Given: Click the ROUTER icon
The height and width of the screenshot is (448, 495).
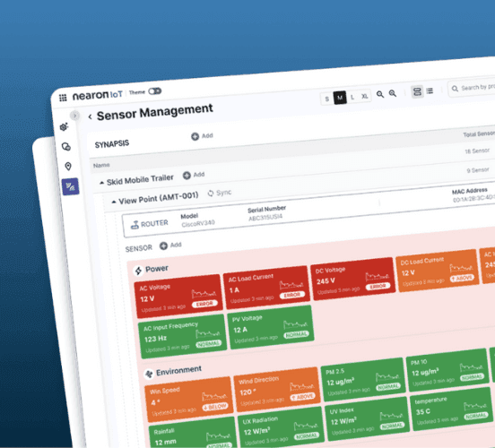Looking at the screenshot, I should click(x=135, y=225).
